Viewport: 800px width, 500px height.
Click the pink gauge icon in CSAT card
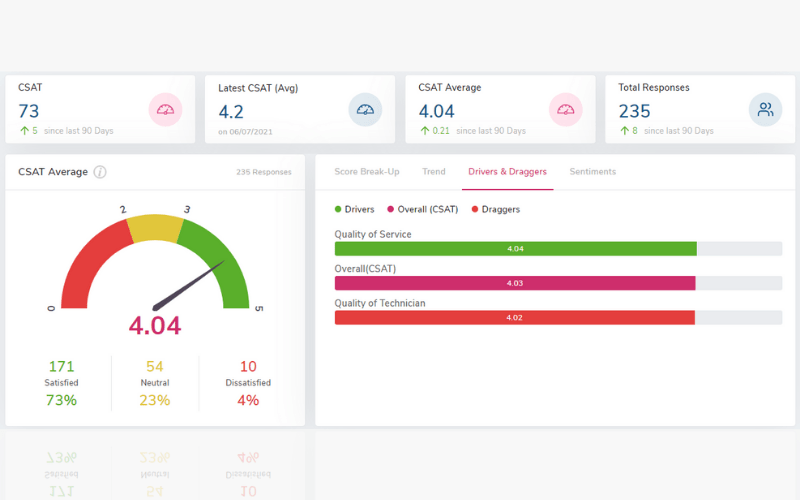166,109
